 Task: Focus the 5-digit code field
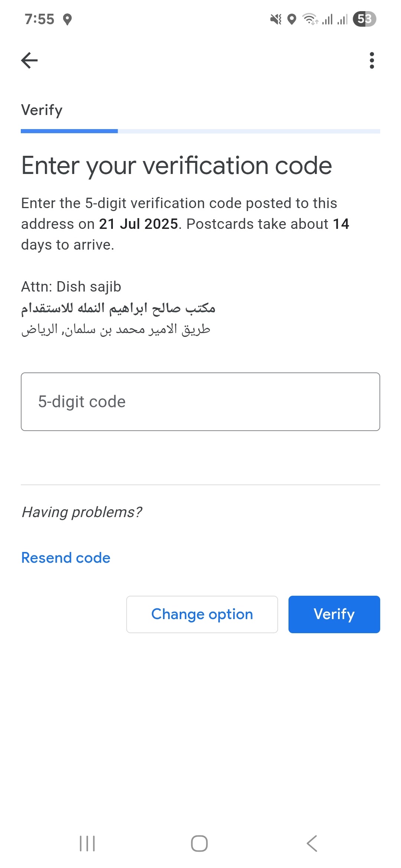click(200, 402)
